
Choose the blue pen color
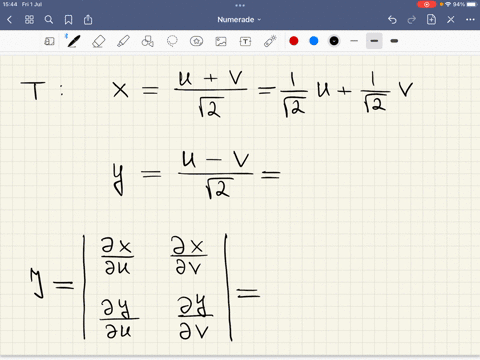pyautogui.click(x=314, y=41)
